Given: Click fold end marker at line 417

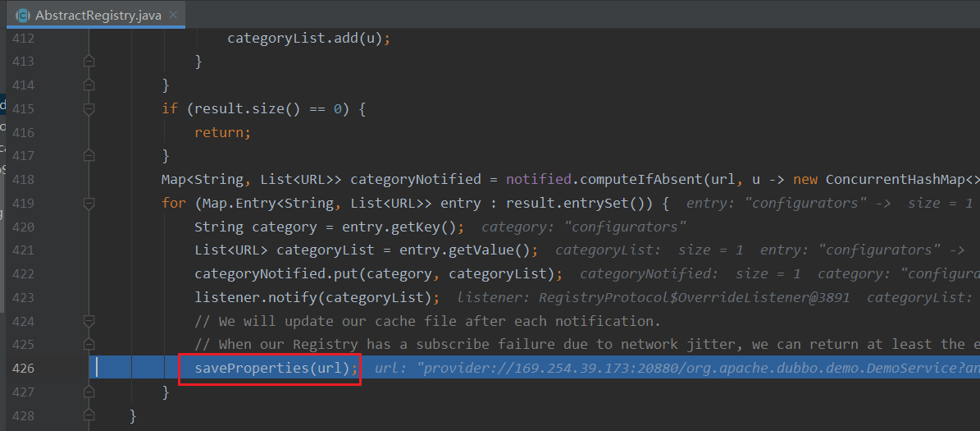Looking at the screenshot, I should click(x=89, y=155).
